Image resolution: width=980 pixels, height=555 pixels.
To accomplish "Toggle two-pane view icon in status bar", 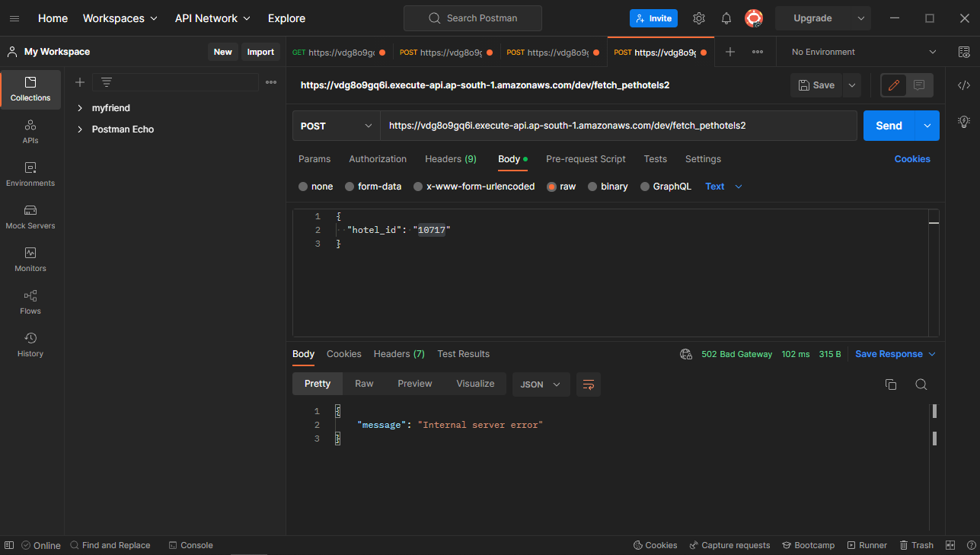I will 950,545.
